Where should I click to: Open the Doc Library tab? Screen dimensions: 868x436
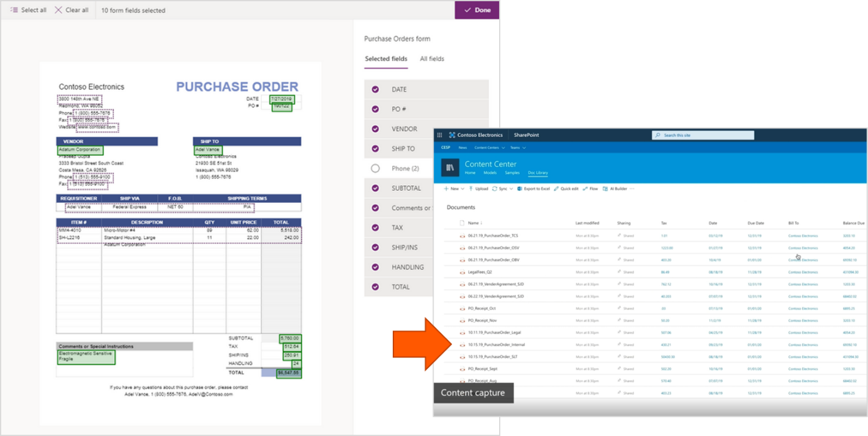click(538, 173)
